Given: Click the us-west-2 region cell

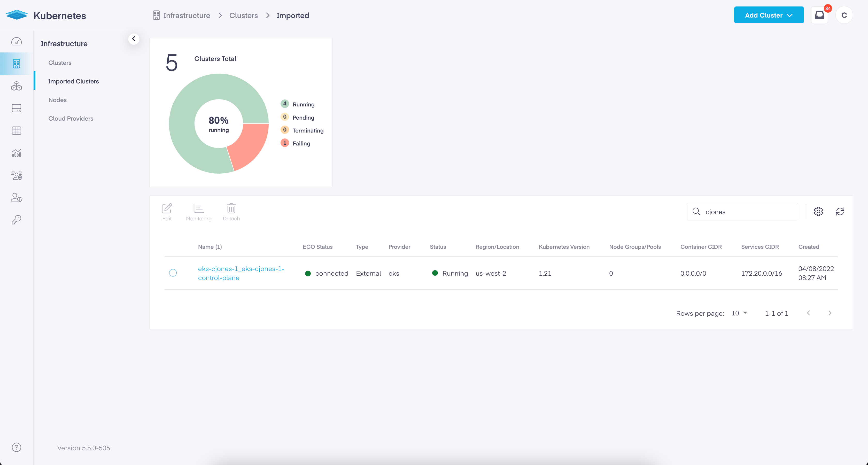Looking at the screenshot, I should point(491,273).
